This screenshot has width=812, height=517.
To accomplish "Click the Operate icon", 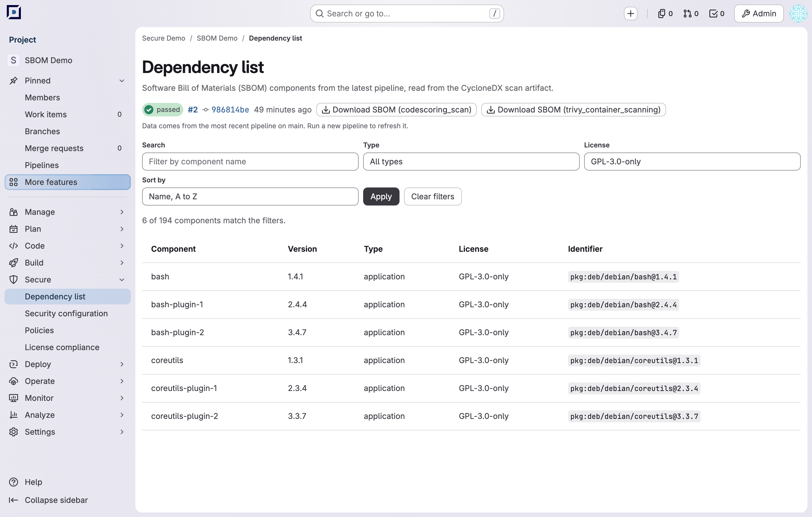I will tap(14, 381).
